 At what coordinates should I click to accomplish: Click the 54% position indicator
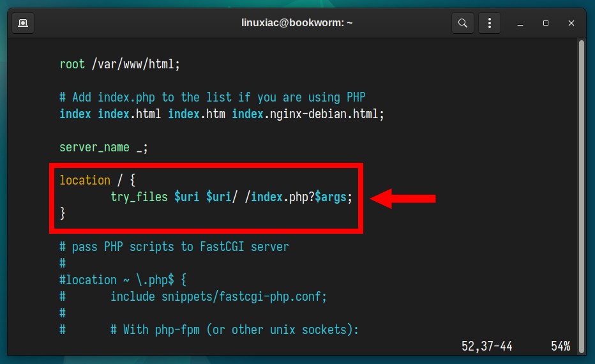pos(561,345)
